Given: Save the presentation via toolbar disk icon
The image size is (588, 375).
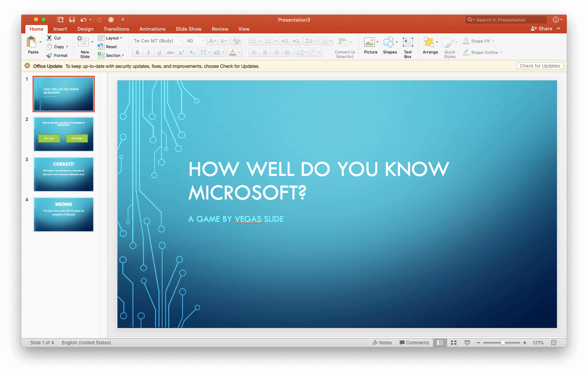Looking at the screenshot, I should tap(72, 20).
